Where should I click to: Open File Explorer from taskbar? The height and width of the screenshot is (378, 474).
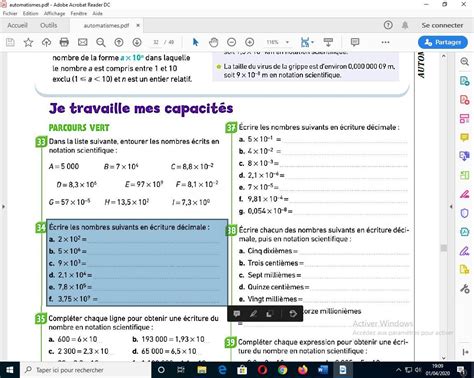202,370
